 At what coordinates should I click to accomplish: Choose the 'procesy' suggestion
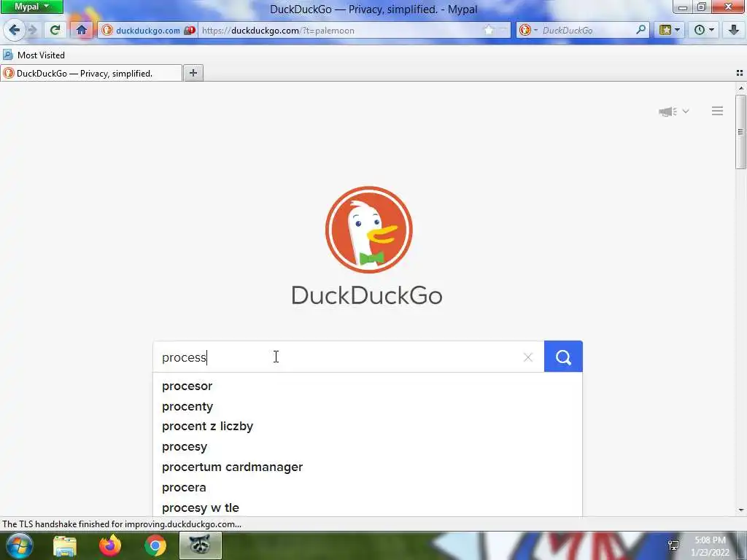tap(368, 447)
